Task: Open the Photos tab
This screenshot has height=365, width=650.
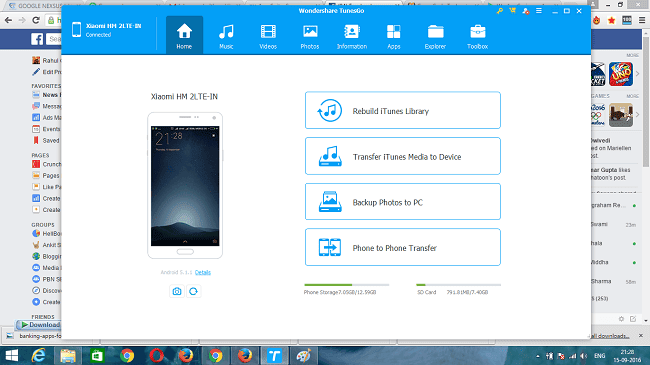Action: 310,35
